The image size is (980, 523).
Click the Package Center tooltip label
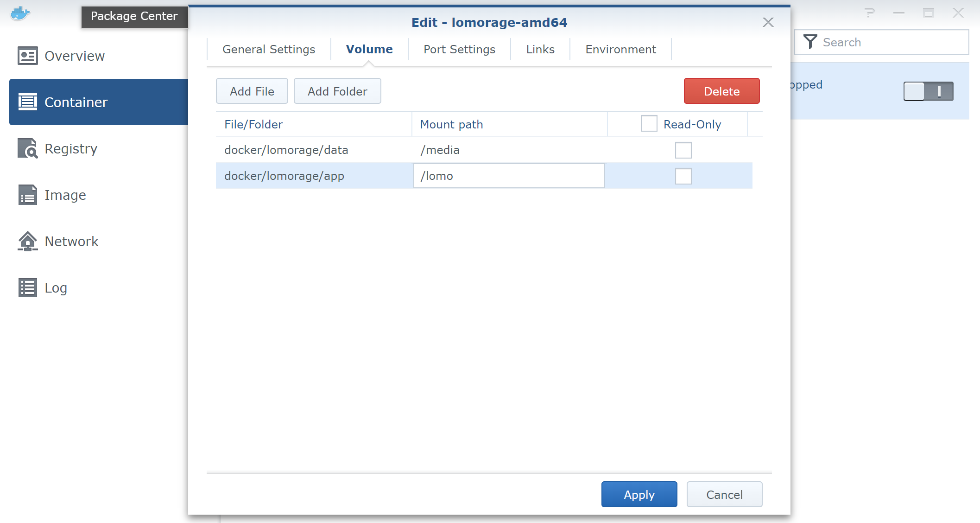click(134, 16)
